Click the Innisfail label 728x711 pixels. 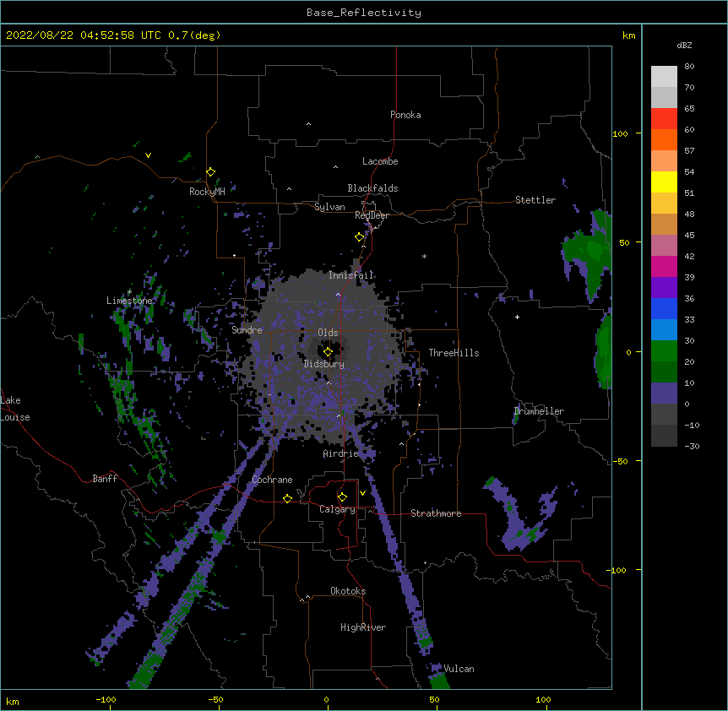click(351, 275)
